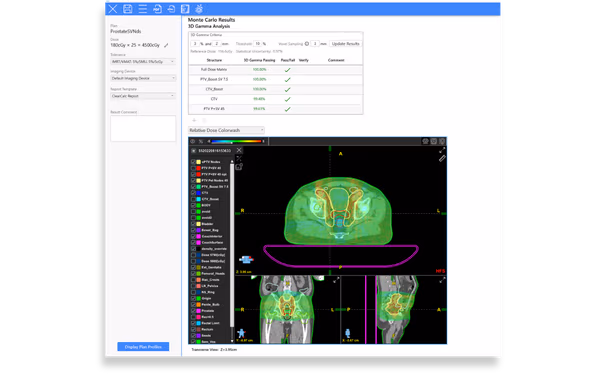This screenshot has width=600, height=376.
Task: Click the Save disk icon in toolbar
Action: click(127, 9)
